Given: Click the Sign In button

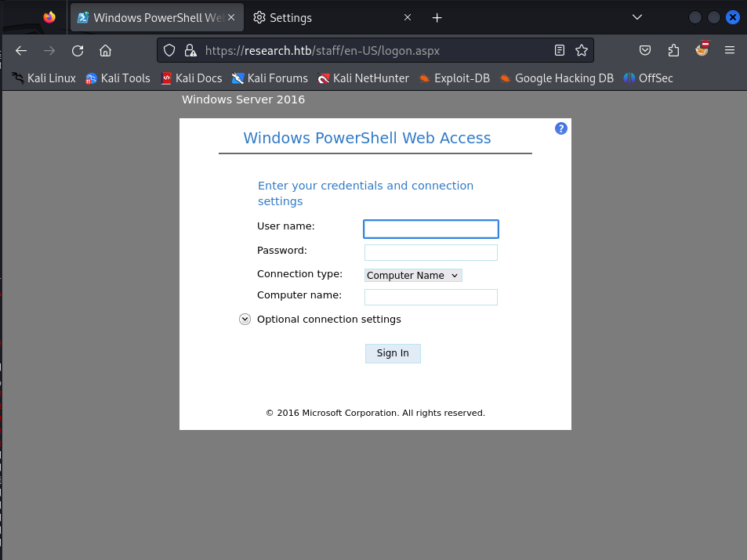Looking at the screenshot, I should pyautogui.click(x=393, y=353).
